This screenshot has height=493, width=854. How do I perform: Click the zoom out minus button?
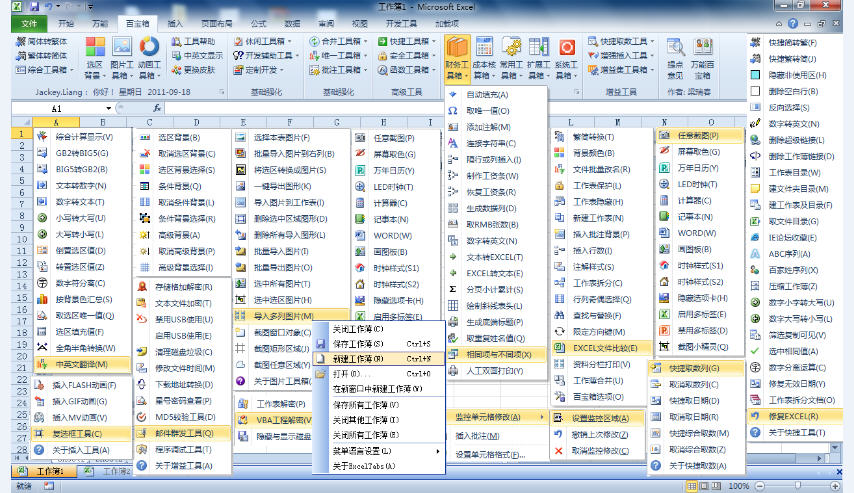click(760, 485)
